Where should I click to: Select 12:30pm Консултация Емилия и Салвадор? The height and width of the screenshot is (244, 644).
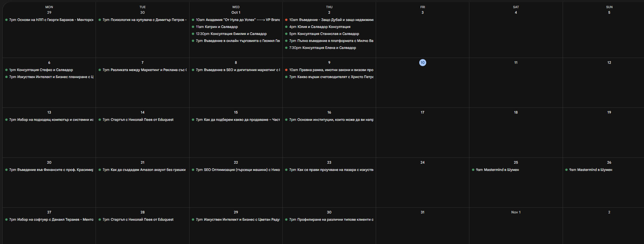(231, 34)
